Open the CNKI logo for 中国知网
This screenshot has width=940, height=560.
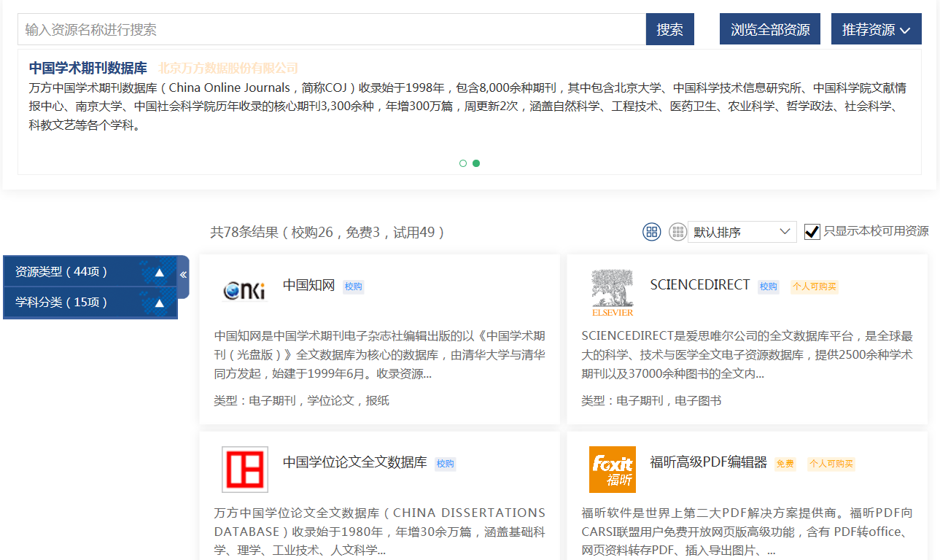(x=245, y=289)
